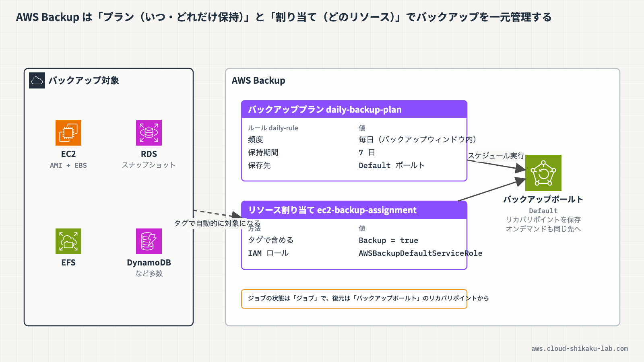Screen dimensions: 644x362
Task: Click the RDS database icon
Action: click(x=149, y=133)
